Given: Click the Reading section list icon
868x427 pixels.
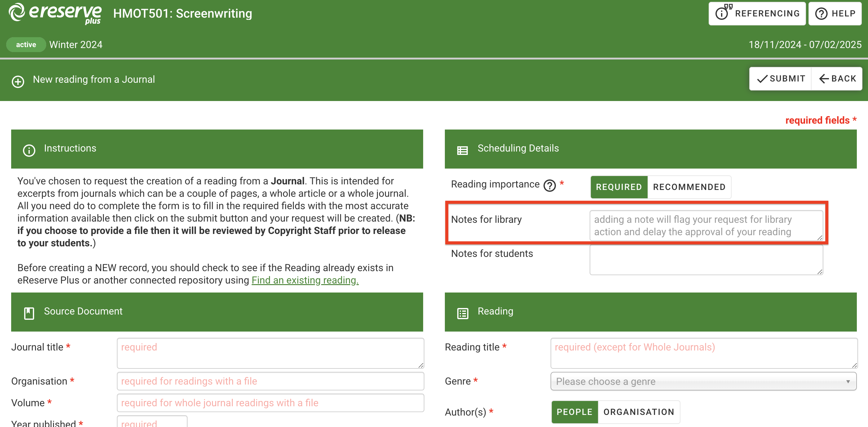Looking at the screenshot, I should (462, 313).
